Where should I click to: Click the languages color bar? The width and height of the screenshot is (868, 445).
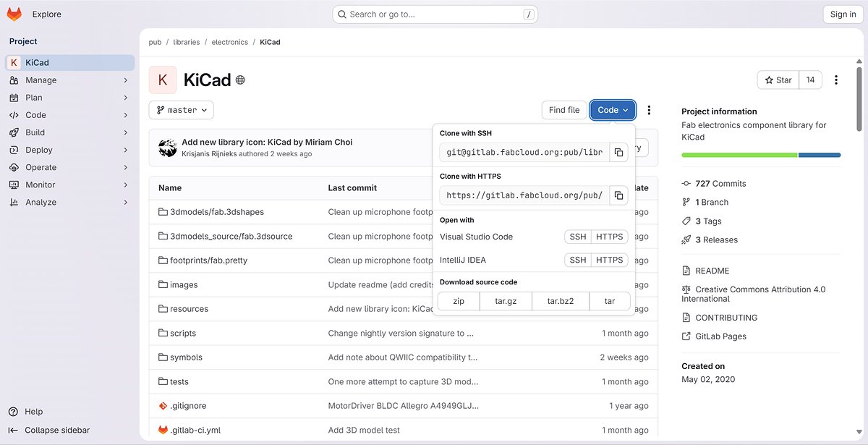pyautogui.click(x=760, y=155)
